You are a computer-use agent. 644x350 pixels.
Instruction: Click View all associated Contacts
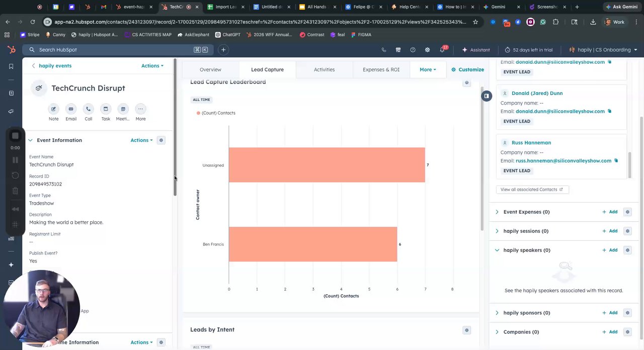coord(532,190)
